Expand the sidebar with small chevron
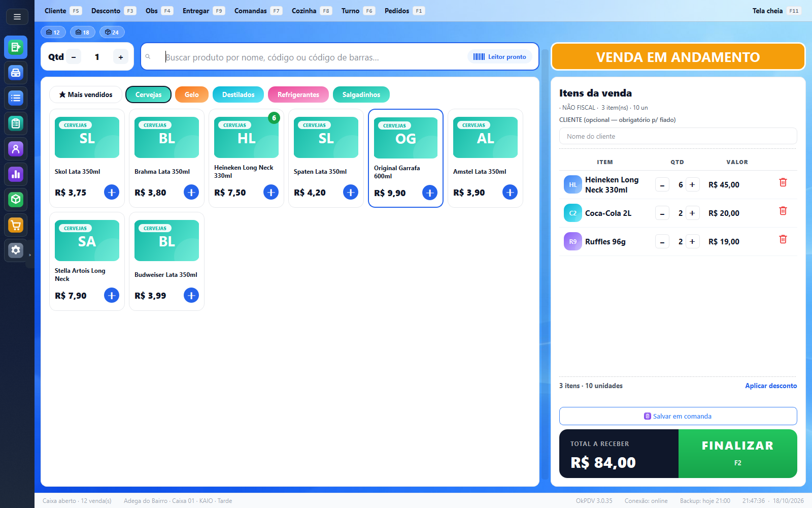Screen dimensions: 812x508 30,255
